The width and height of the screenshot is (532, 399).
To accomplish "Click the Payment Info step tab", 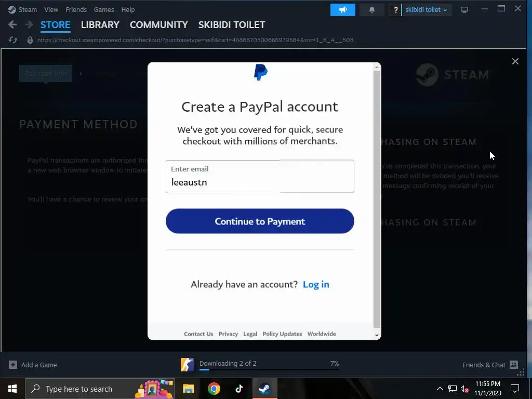I will pyautogui.click(x=46, y=73).
